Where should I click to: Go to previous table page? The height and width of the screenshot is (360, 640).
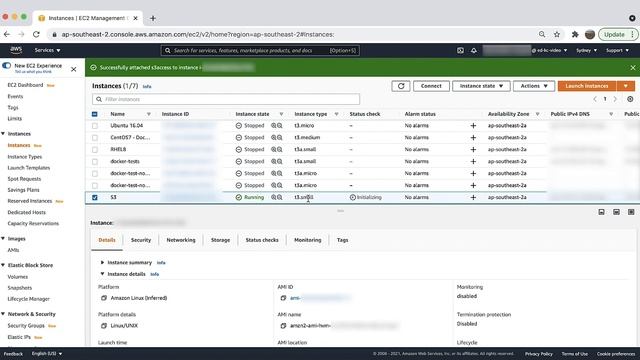[595, 99]
